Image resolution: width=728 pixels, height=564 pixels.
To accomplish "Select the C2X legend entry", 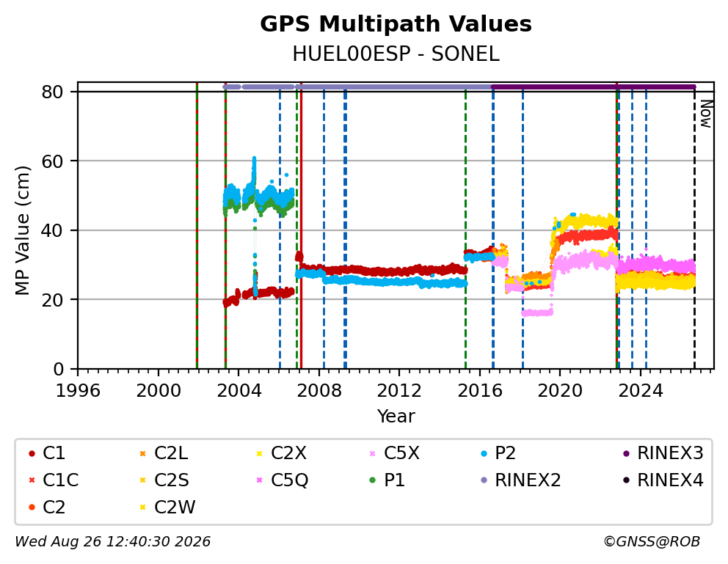I will [x=281, y=453].
